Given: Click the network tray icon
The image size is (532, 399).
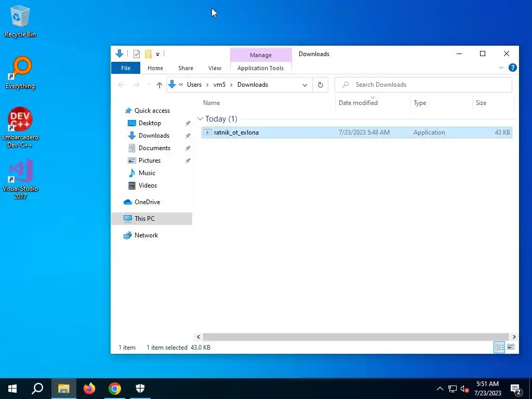Looking at the screenshot, I should pos(452,389).
